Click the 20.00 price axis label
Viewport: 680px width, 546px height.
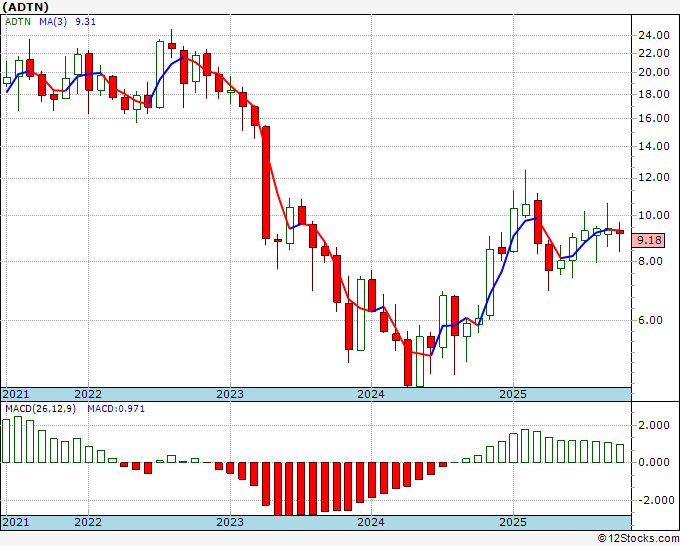point(654,72)
